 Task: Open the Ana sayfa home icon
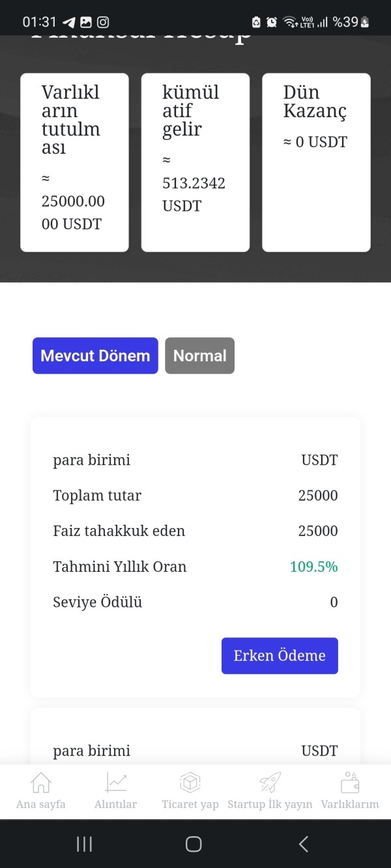(41, 782)
